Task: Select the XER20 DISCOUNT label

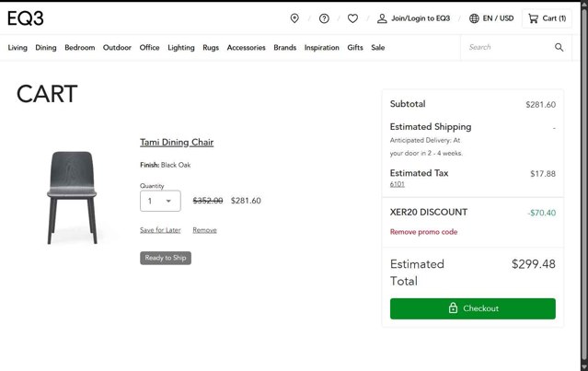Action: click(x=429, y=212)
